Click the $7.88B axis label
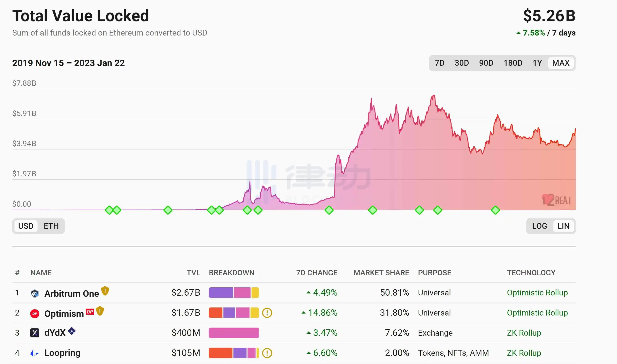Screen dimensions: 617x364 click(x=24, y=83)
